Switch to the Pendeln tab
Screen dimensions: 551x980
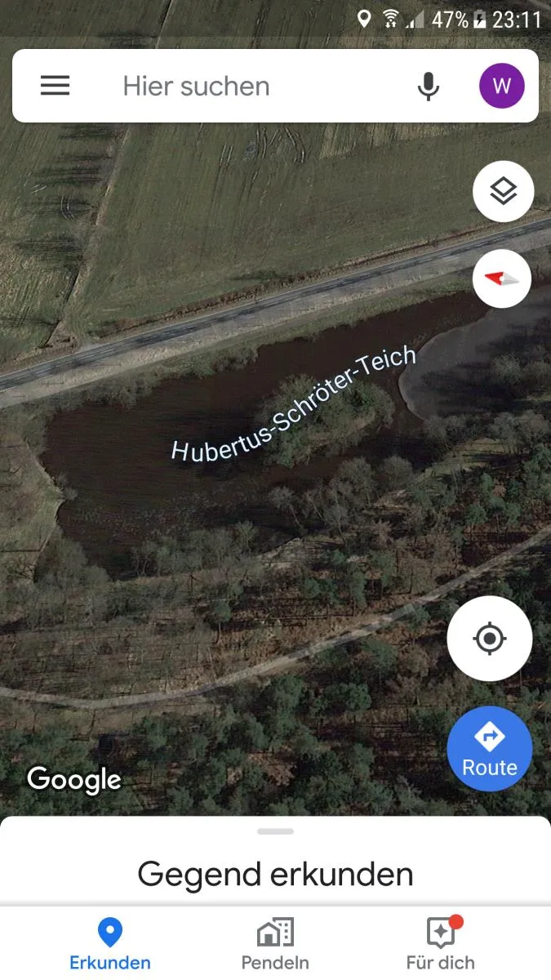tap(275, 943)
